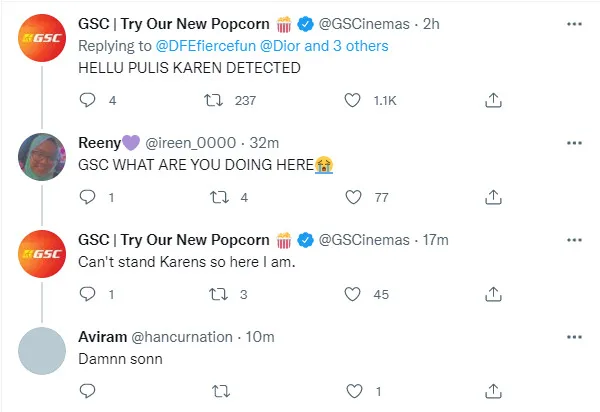Like Reeny's tweet with 77 likes
Image resolution: width=600 pixels, height=412 pixels.
point(352,197)
